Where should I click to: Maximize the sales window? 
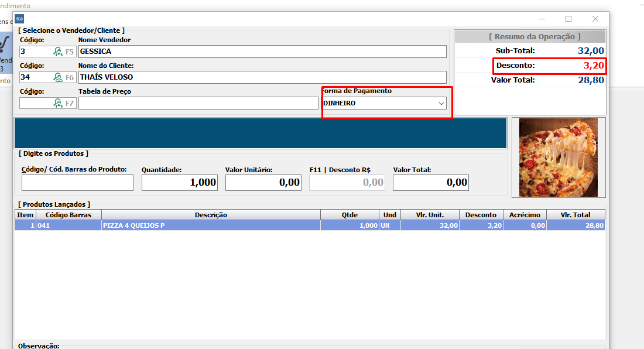pyautogui.click(x=568, y=19)
